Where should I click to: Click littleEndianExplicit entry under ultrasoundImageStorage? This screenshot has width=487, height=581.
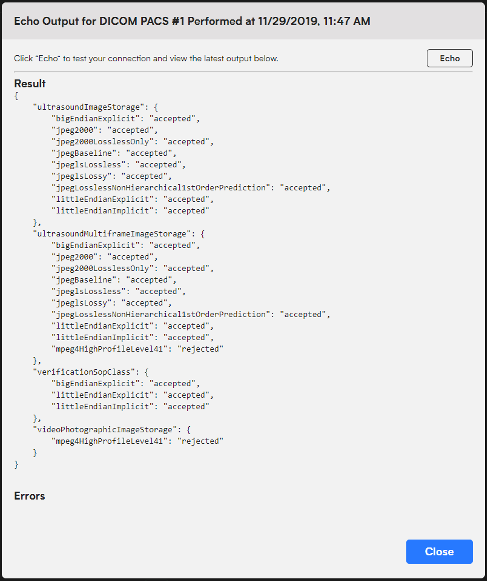coord(133,199)
